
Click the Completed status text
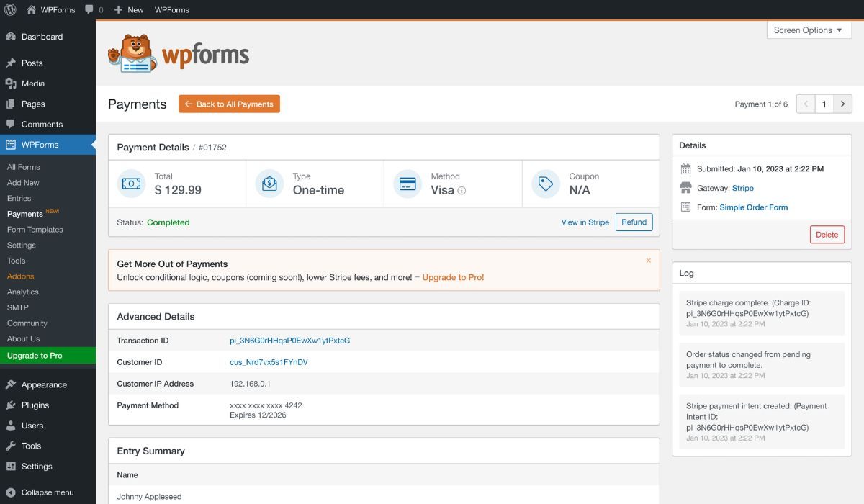168,222
